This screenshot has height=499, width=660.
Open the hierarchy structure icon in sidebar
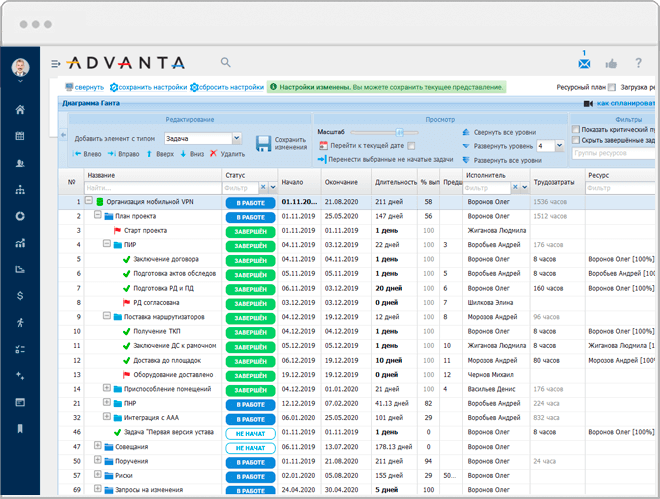[20, 190]
